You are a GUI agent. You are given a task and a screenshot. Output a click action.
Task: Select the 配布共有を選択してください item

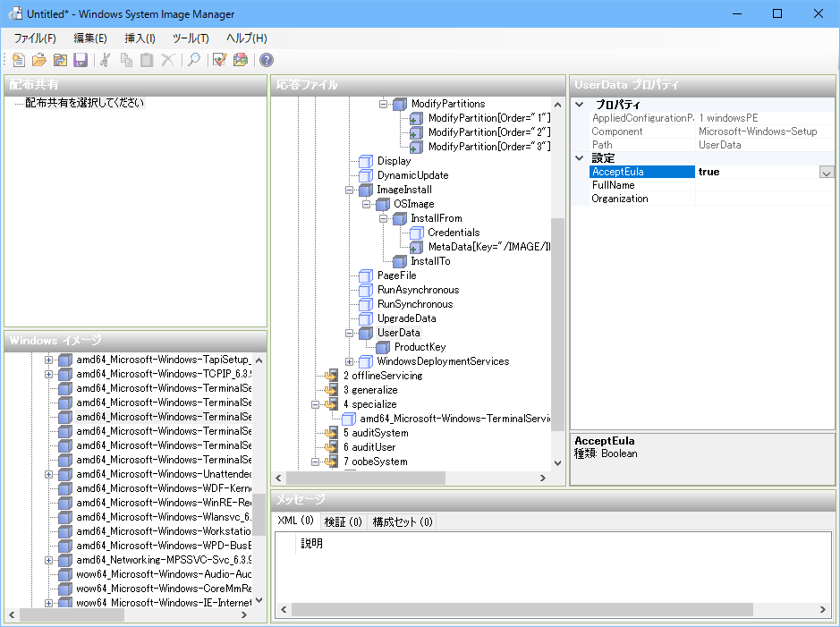pos(85,103)
